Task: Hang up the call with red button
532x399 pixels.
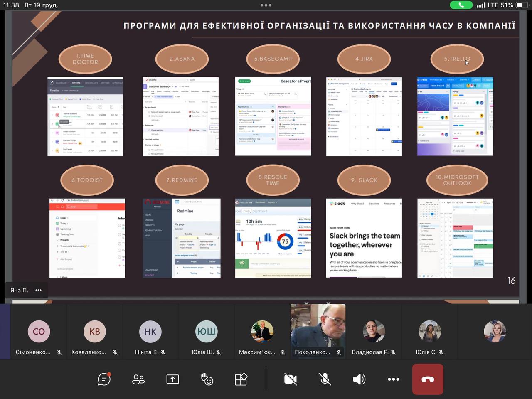Action: click(428, 379)
